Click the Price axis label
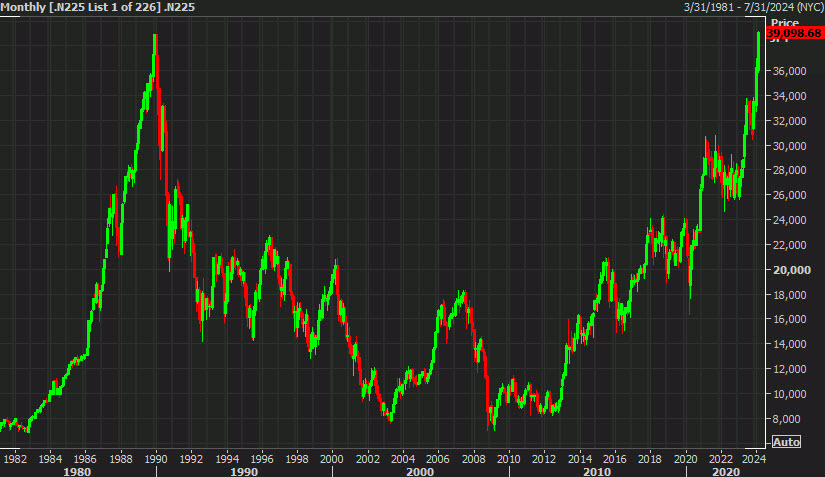Viewport: 825px width, 477px height. (x=784, y=23)
